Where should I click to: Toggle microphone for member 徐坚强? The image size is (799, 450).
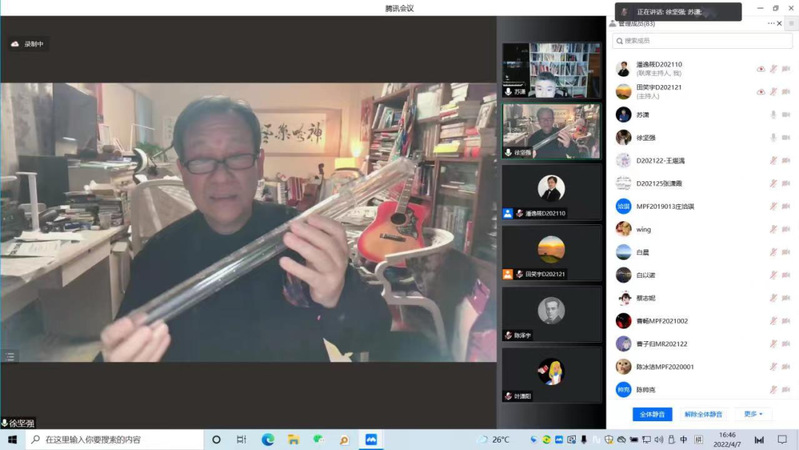click(773, 137)
